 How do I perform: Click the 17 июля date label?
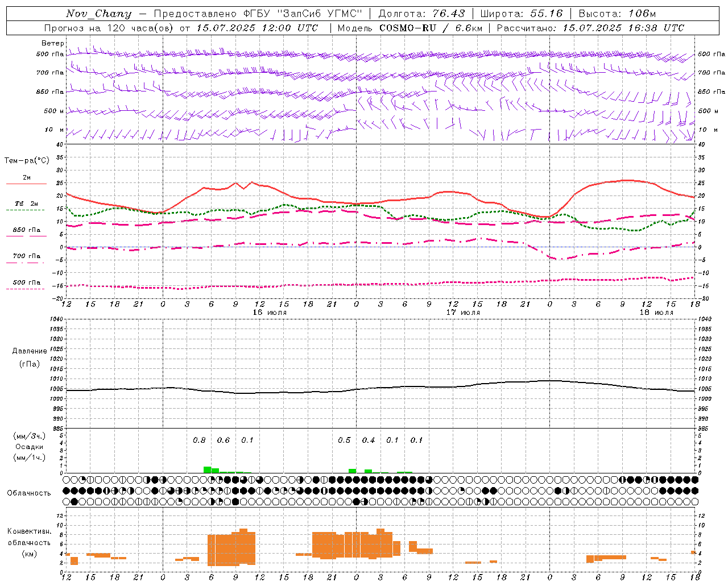[463, 313]
